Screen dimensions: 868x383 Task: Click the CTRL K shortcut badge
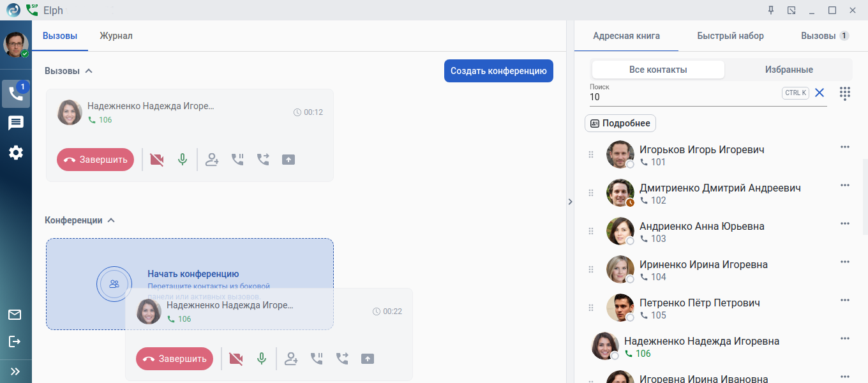pyautogui.click(x=795, y=93)
